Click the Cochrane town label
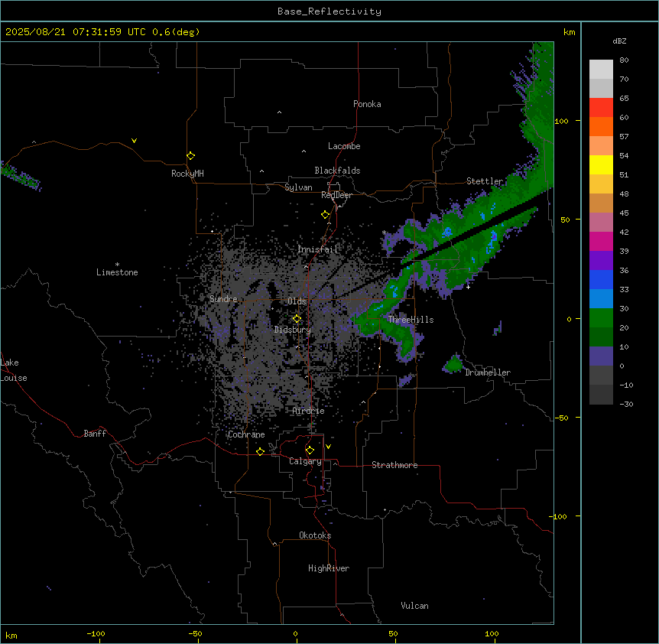The width and height of the screenshot is (659, 644). pyautogui.click(x=246, y=434)
